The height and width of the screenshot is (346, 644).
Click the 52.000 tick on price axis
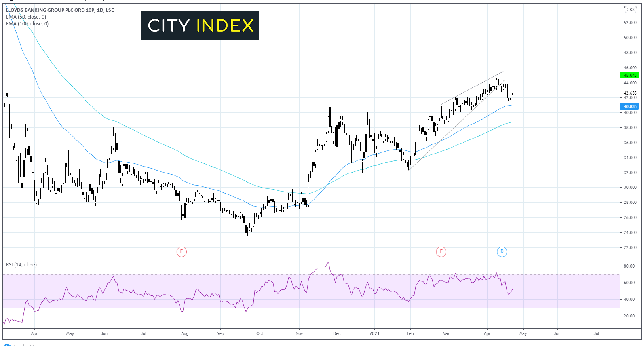coord(630,23)
